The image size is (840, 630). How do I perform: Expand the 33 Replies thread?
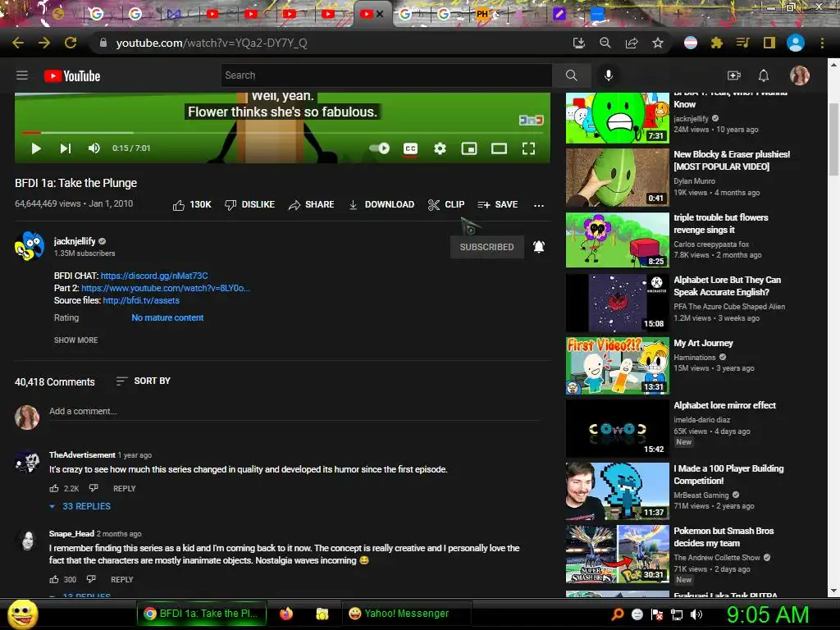(x=80, y=506)
